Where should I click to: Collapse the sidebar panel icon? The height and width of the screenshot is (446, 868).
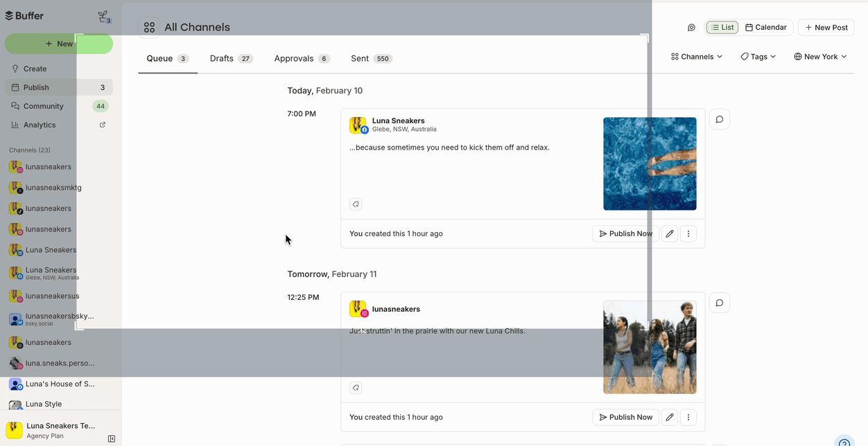pos(112,438)
